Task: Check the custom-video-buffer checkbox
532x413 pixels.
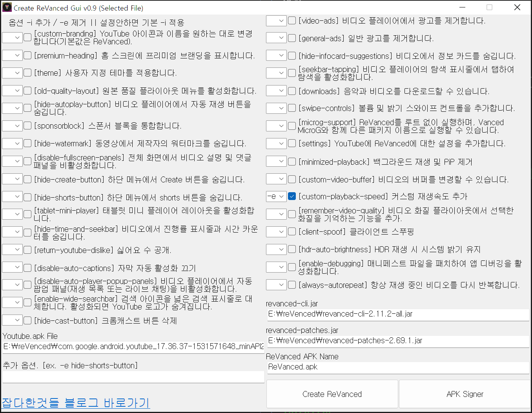Action: click(292, 179)
